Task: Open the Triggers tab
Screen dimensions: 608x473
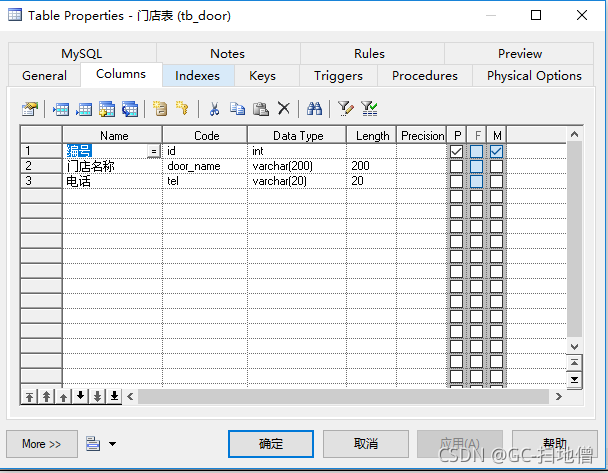Action: point(338,76)
